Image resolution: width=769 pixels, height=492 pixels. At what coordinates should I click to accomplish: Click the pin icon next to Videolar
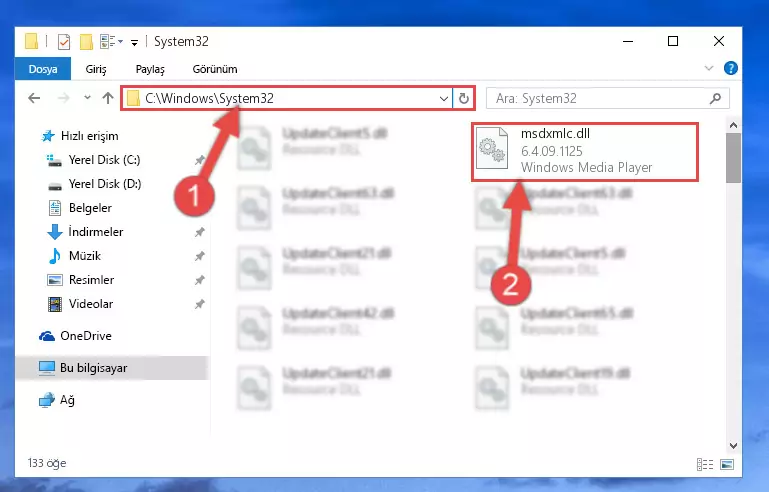pos(200,304)
